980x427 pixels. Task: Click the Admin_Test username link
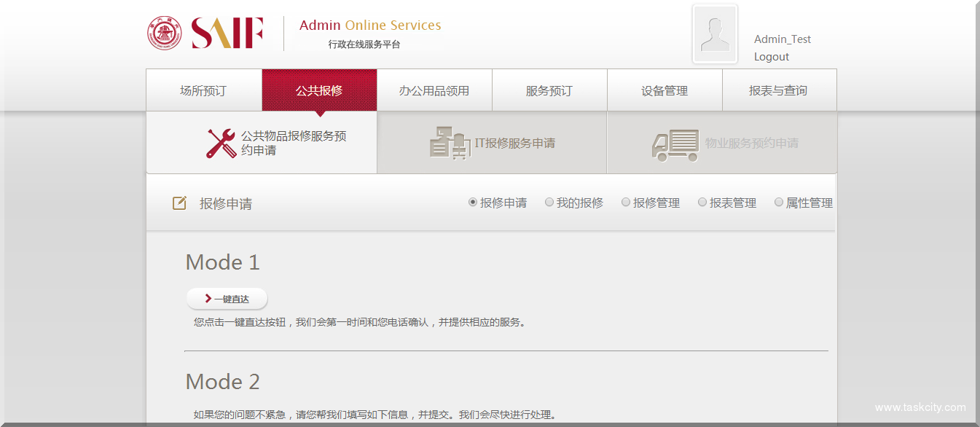(782, 39)
